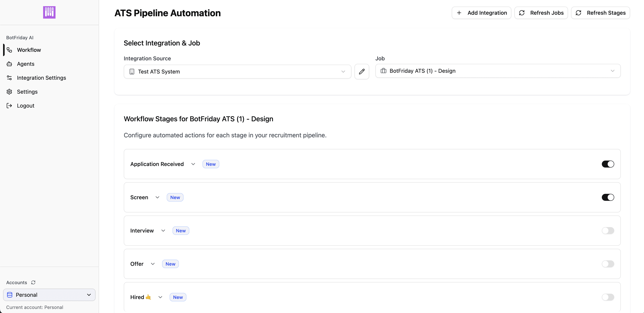This screenshot has width=644, height=313.
Task: Click the Accounts label in sidebar
Action: click(x=16, y=282)
